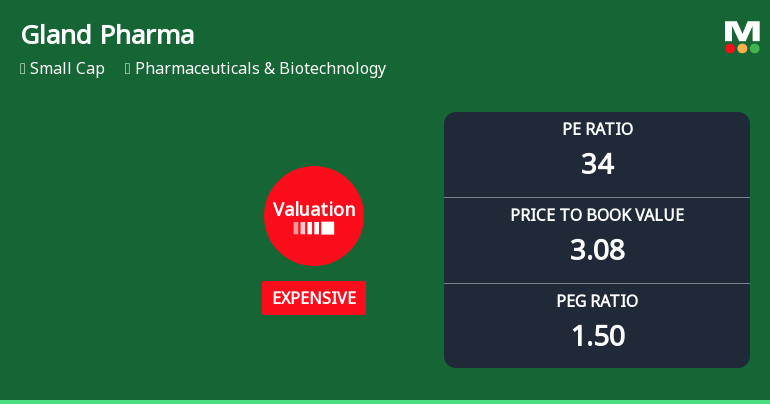
Task: Open the Pharmaceuticals & Biotechnology sector label
Action: 260,69
